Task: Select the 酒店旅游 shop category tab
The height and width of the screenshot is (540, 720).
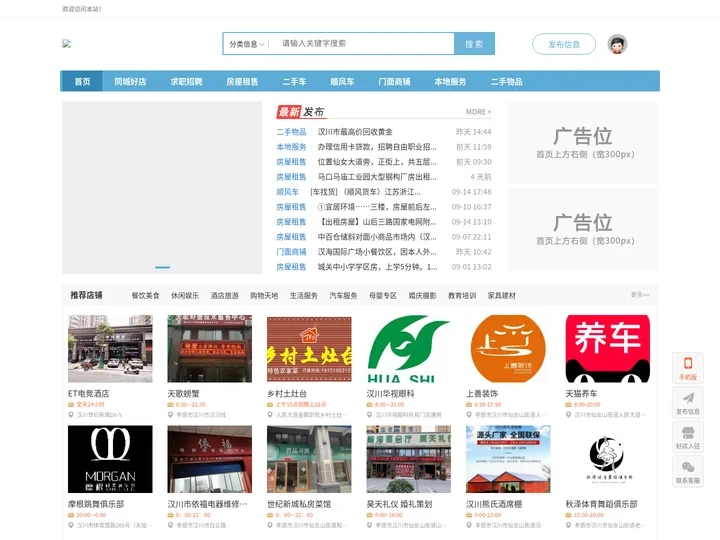Action: (x=225, y=295)
